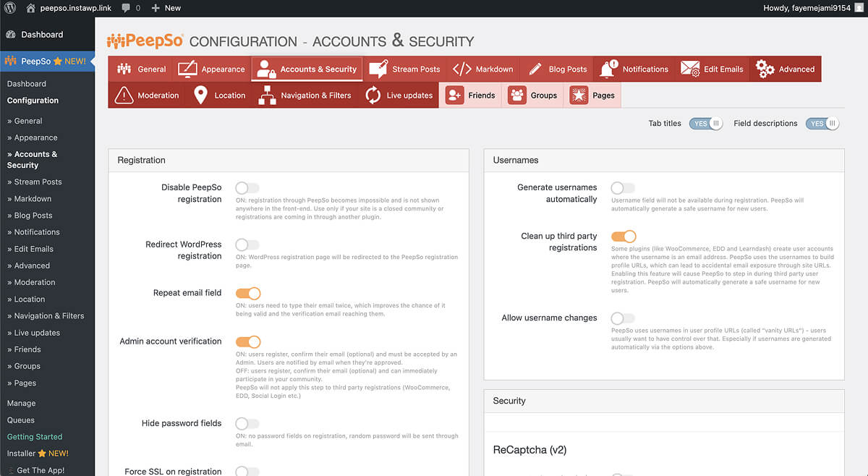
Task: Click the Stream Posts speech-pencil icon
Action: click(378, 69)
